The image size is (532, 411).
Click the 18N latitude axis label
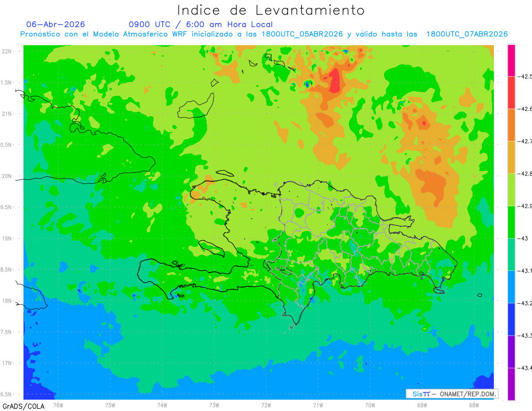tap(7, 301)
